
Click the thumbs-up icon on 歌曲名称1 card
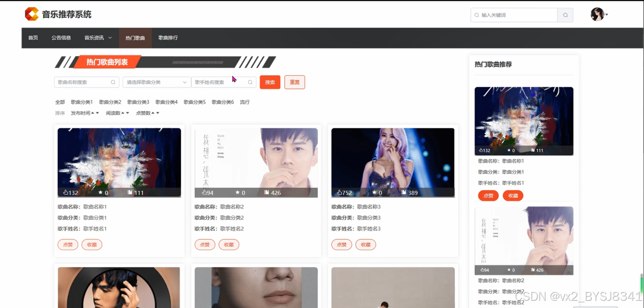[x=65, y=192]
